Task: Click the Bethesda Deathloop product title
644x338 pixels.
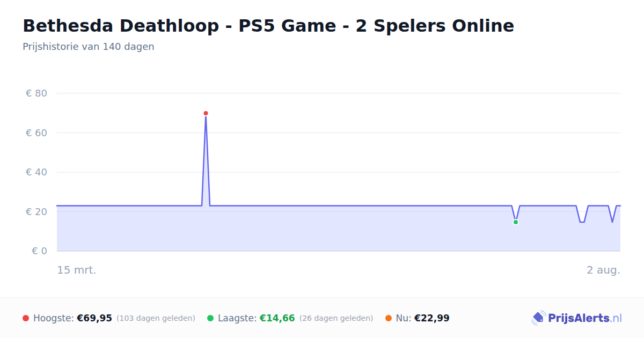Action: pyautogui.click(x=268, y=26)
